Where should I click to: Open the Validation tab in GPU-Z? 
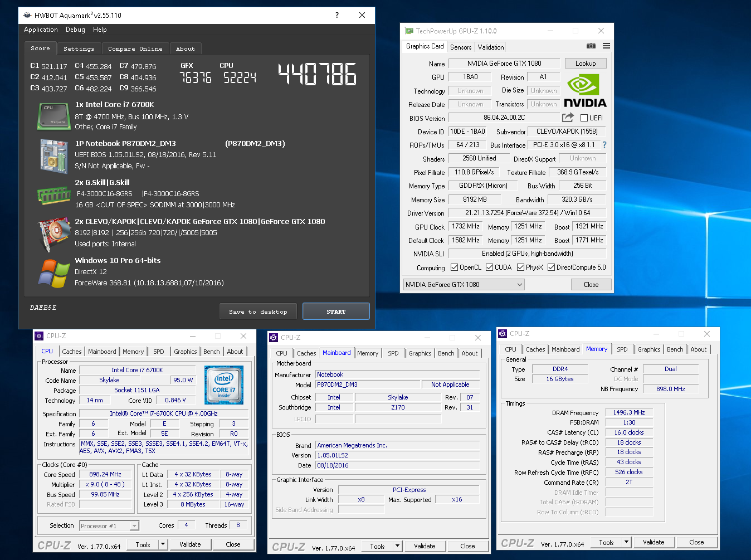(x=491, y=47)
